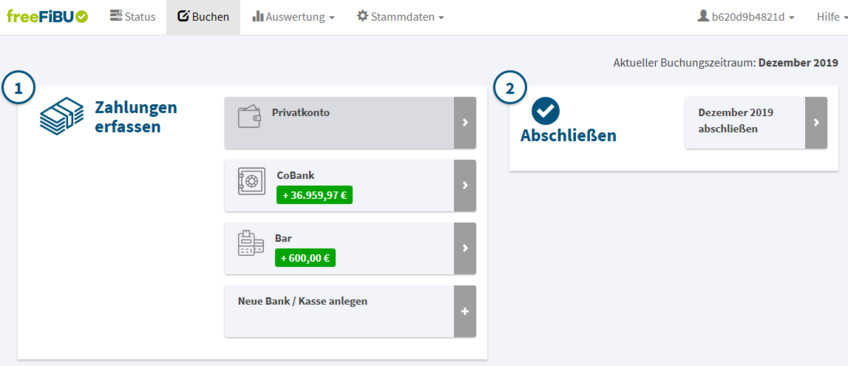Open Bar account via its arrow chevron
This screenshot has height=366, width=848.
(465, 248)
